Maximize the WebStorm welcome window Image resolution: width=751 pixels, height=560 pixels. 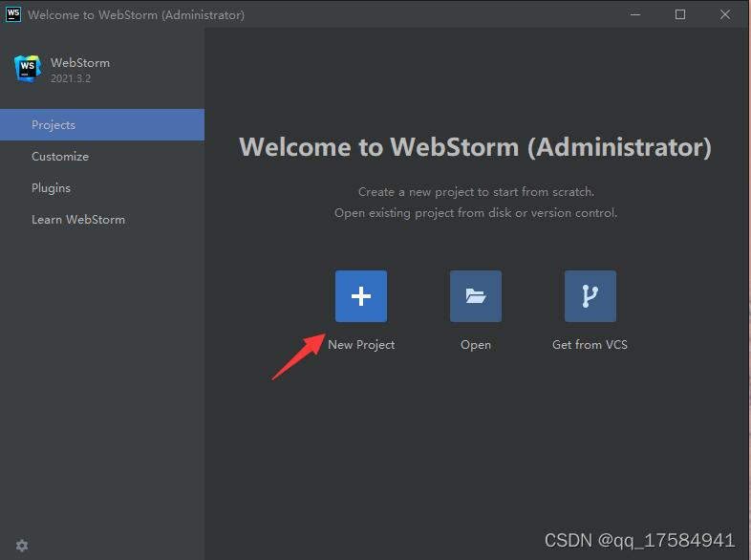680,14
